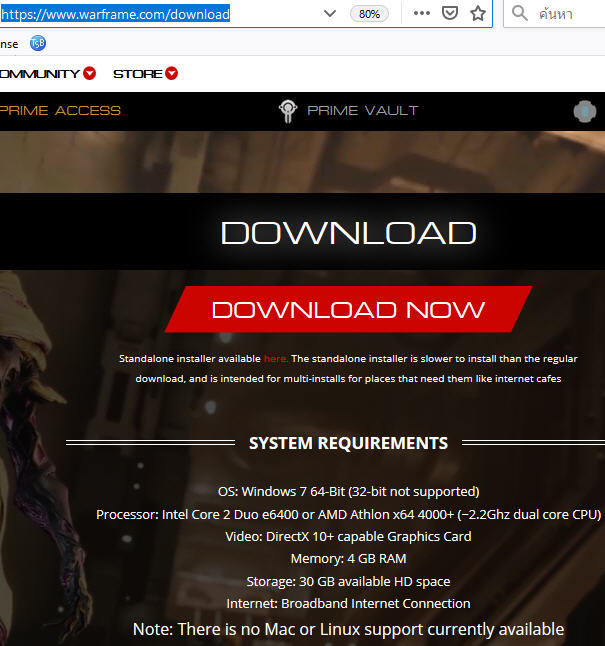Open the Community navigation item
605x646 pixels.
pyautogui.click(x=40, y=74)
